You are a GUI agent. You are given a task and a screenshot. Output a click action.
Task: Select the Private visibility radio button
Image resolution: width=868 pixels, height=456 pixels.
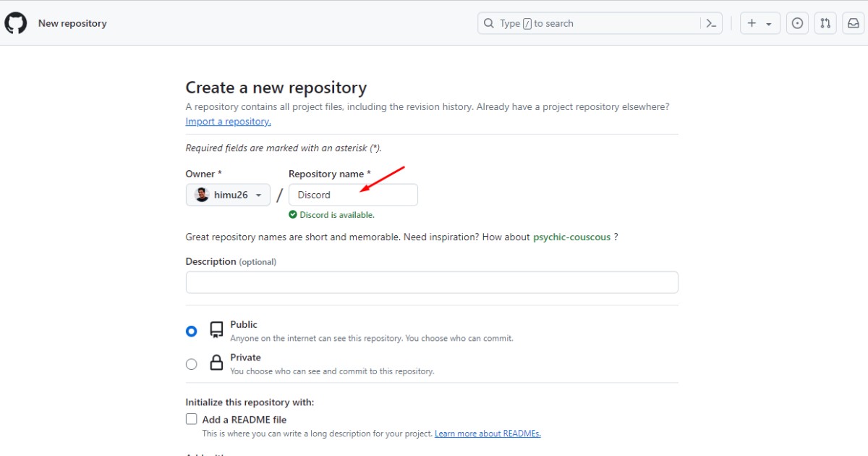[x=191, y=364]
